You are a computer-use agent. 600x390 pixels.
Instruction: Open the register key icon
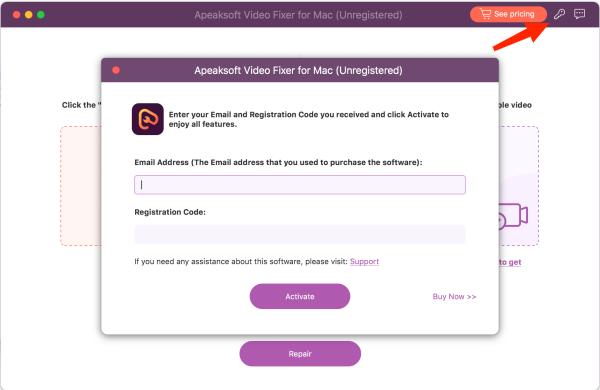(x=559, y=15)
